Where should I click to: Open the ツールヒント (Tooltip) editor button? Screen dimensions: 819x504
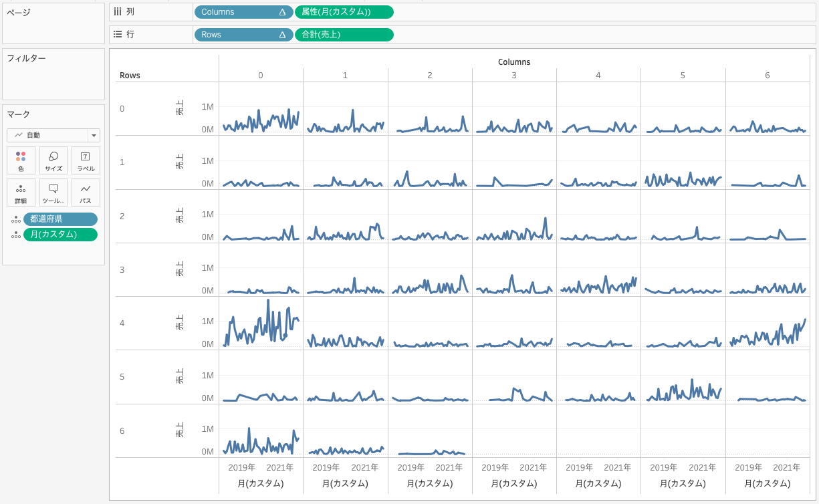tap(53, 193)
